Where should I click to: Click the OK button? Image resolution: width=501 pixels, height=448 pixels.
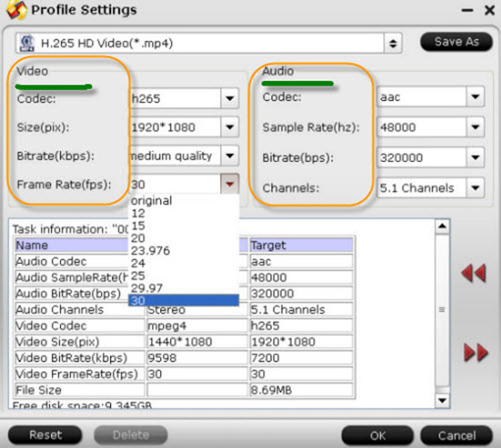[x=377, y=435]
